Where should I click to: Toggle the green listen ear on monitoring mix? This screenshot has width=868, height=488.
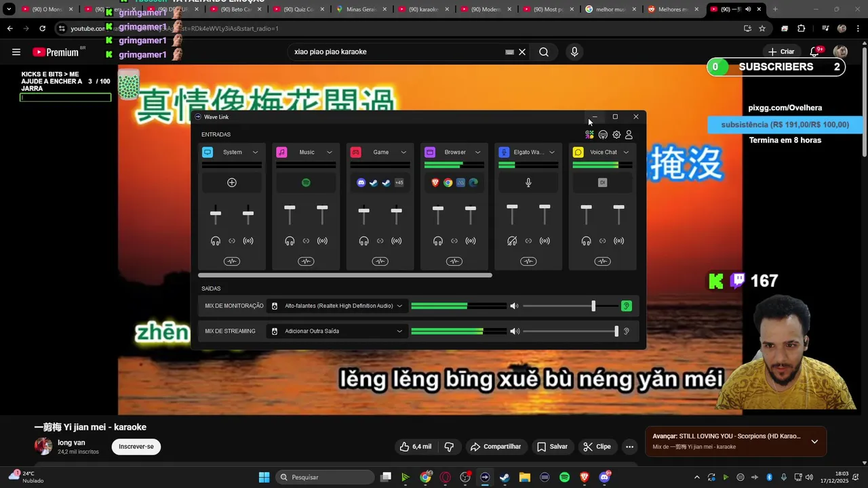click(x=627, y=306)
